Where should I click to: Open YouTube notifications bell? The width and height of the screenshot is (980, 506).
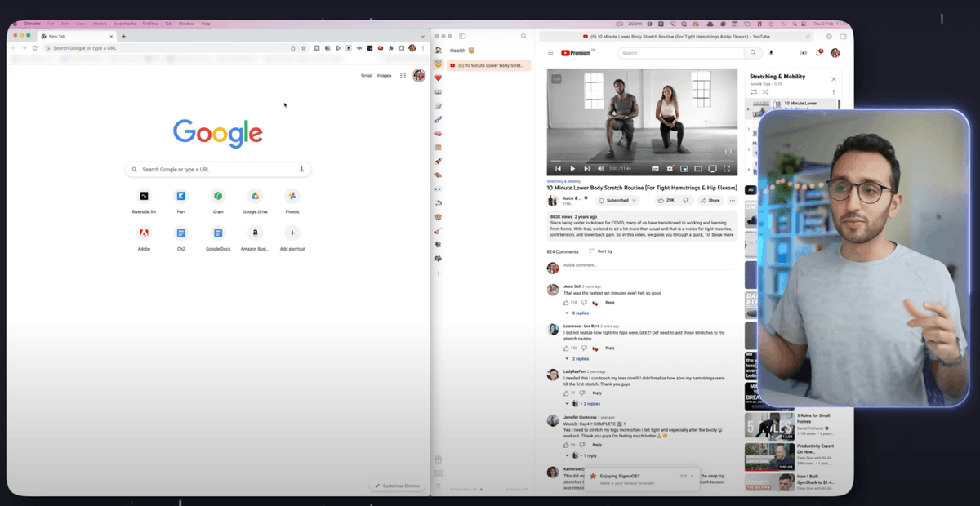point(819,53)
